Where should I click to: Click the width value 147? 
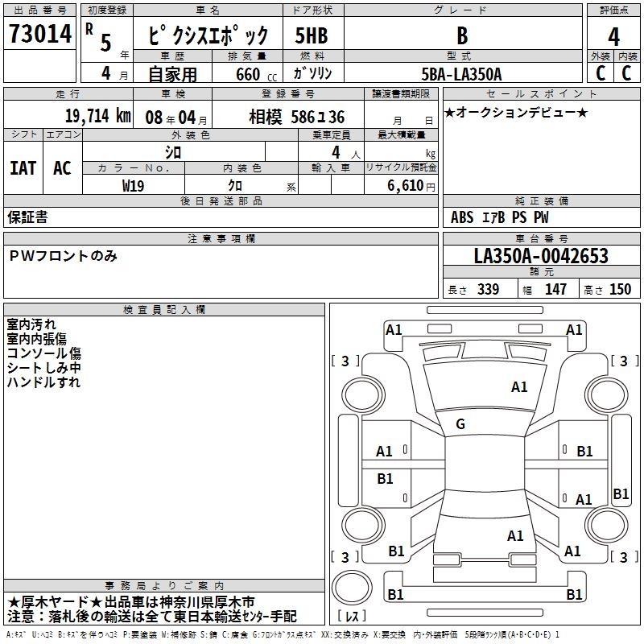[555, 290]
